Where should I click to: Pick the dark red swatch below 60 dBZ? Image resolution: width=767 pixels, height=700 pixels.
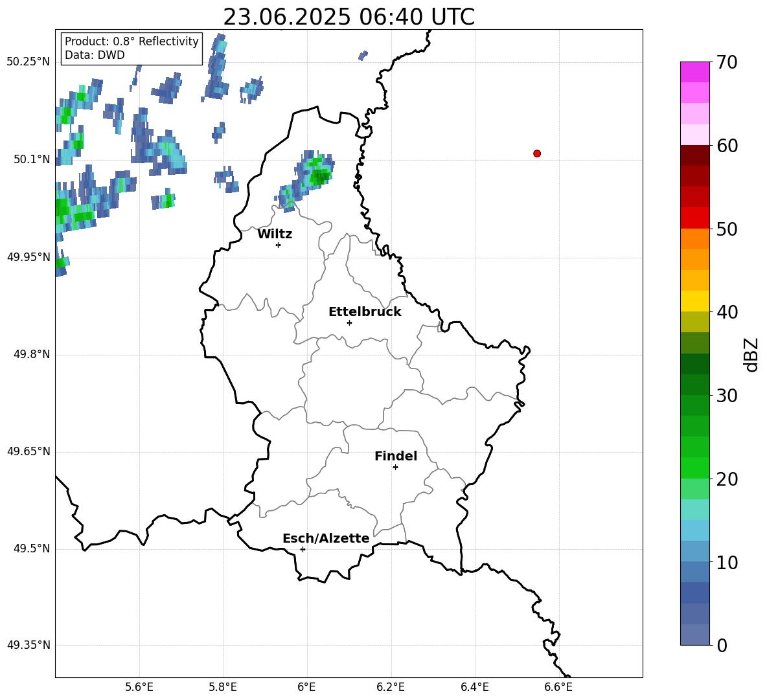[x=694, y=155]
